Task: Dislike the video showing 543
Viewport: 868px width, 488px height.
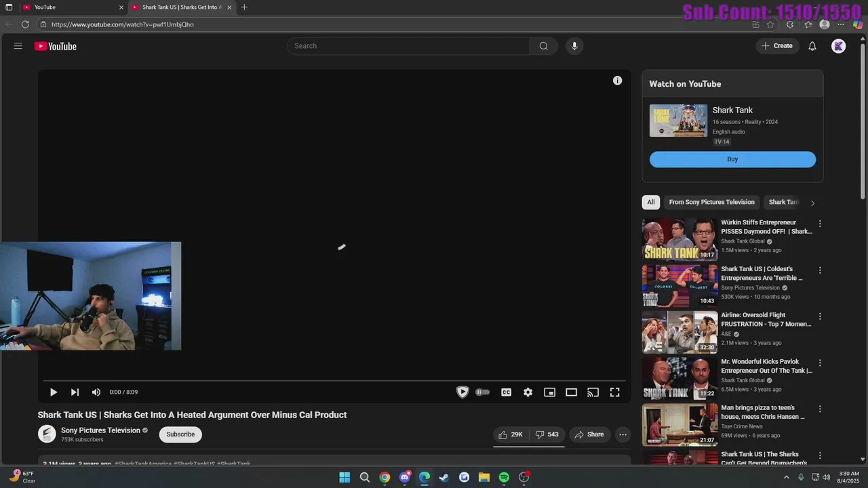Action: click(547, 434)
